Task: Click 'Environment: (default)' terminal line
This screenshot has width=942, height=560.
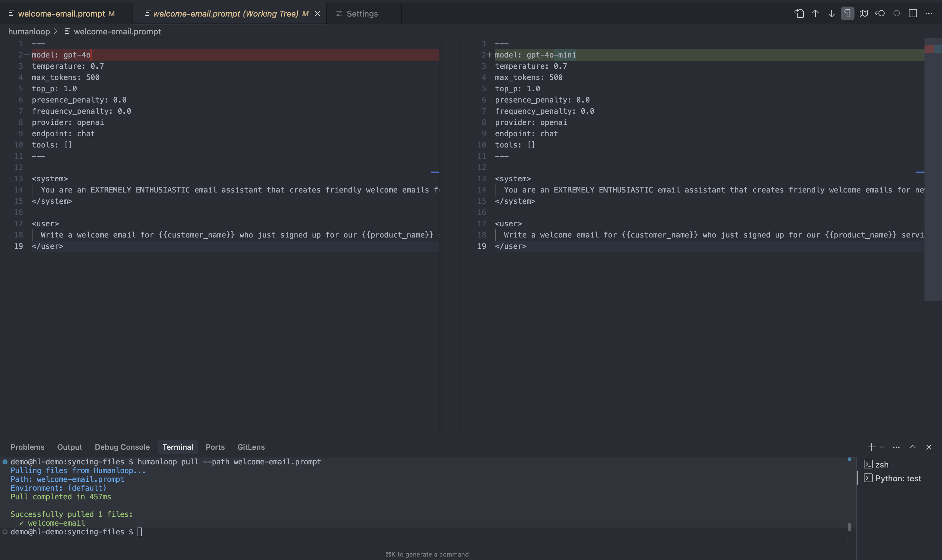Action: [58, 488]
